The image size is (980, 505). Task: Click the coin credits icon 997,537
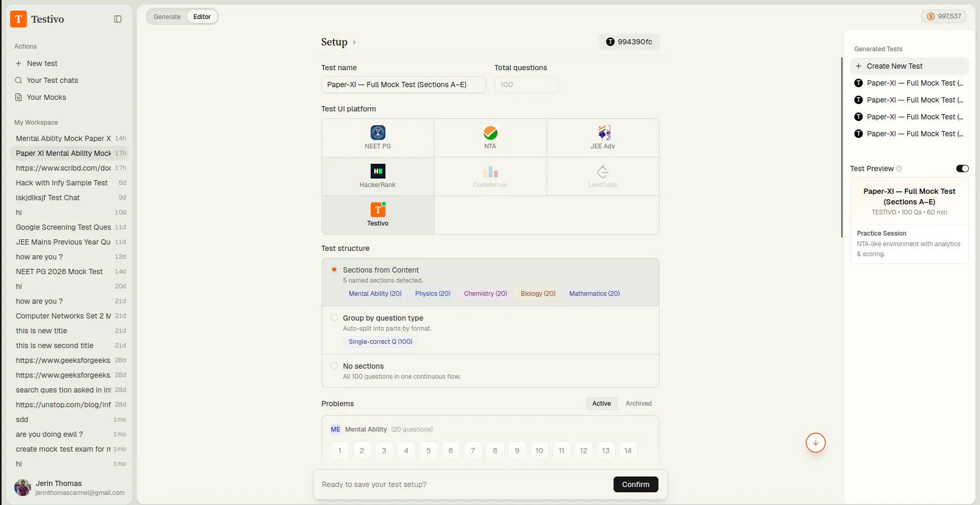931,16
